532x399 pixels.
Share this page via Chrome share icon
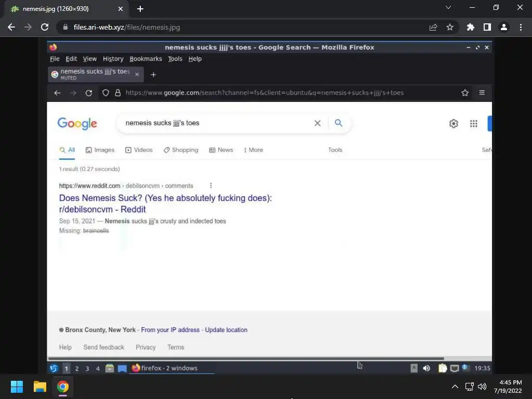433,27
